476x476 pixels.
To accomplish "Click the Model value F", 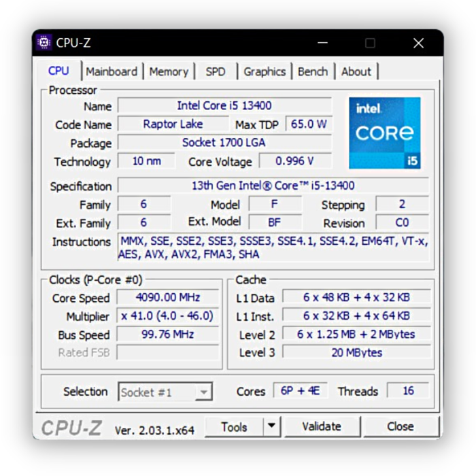I will (x=275, y=204).
